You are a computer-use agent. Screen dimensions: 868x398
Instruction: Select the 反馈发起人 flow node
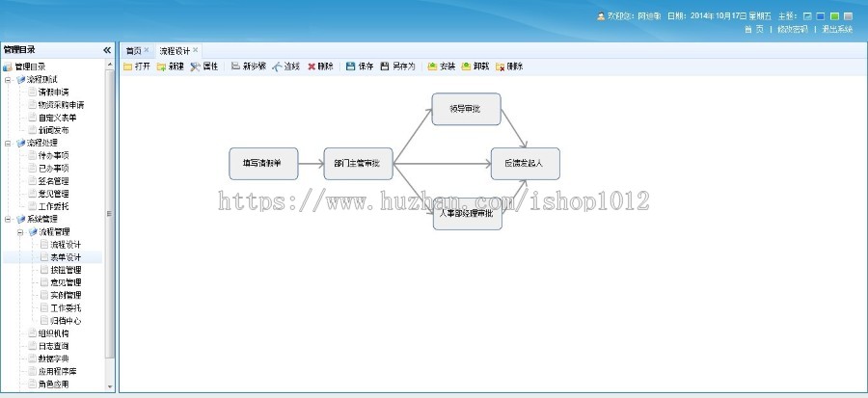[x=526, y=164]
